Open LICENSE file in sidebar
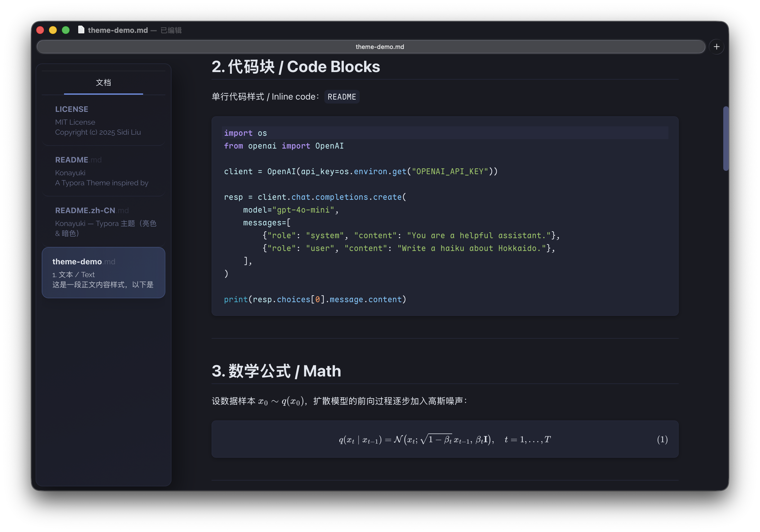This screenshot has width=760, height=532. tap(103, 120)
